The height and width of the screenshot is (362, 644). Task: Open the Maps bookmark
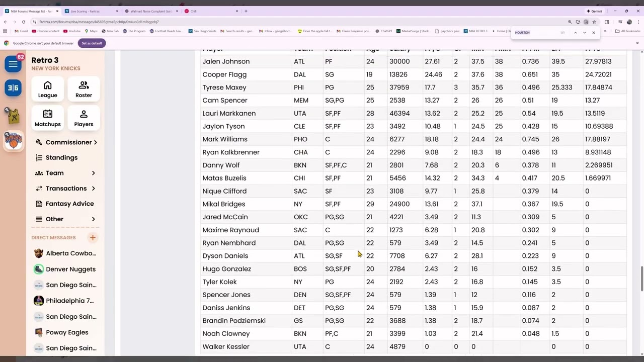coord(91,31)
